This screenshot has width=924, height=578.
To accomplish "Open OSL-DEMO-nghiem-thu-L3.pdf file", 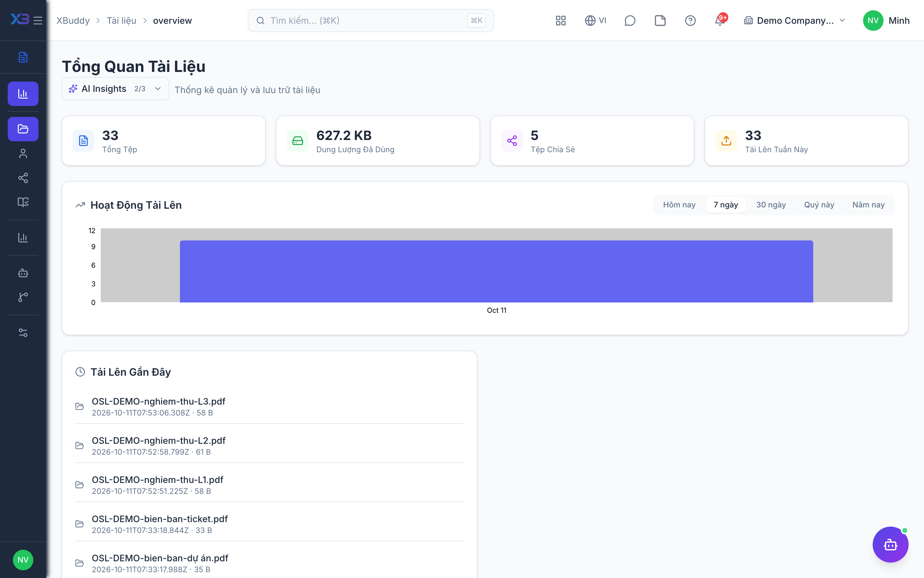I will point(269,407).
